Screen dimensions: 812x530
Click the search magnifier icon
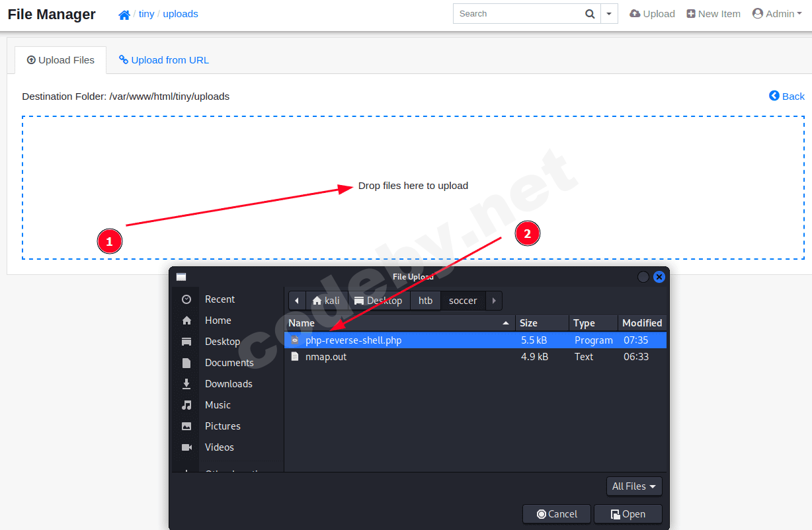(590, 14)
